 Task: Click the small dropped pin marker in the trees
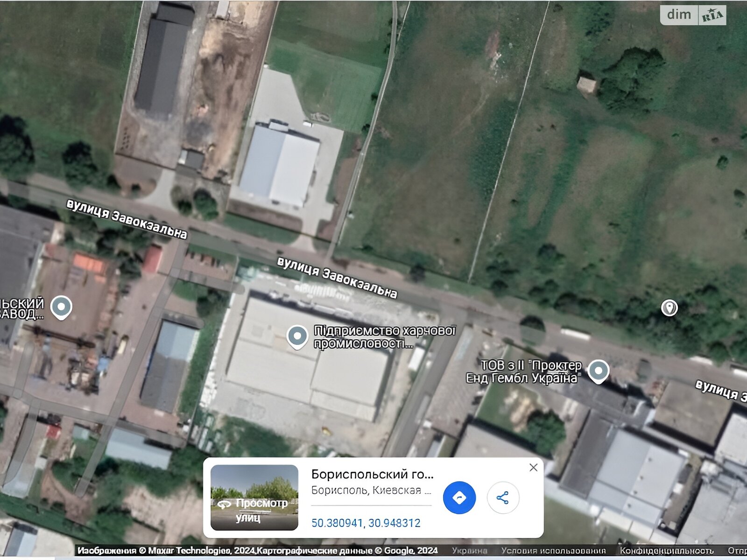(669, 308)
